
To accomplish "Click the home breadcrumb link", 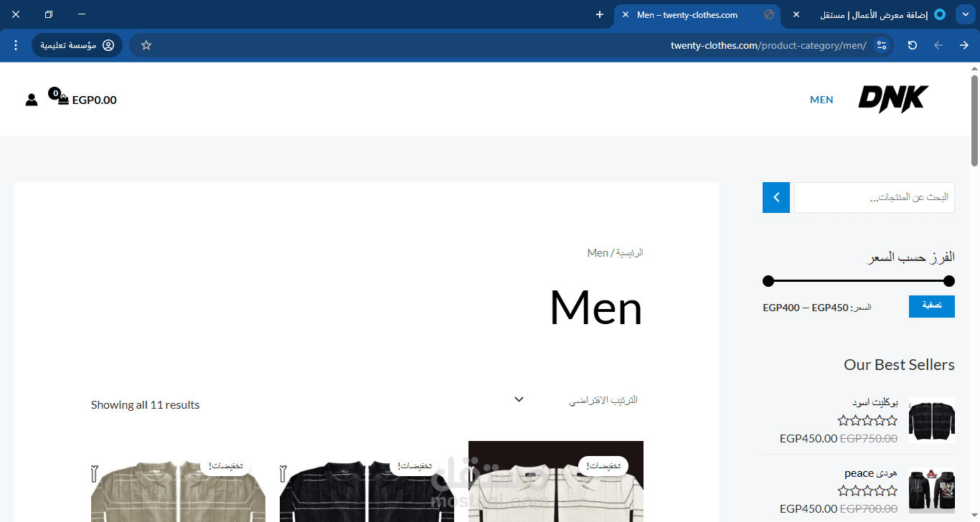I will tap(630, 253).
